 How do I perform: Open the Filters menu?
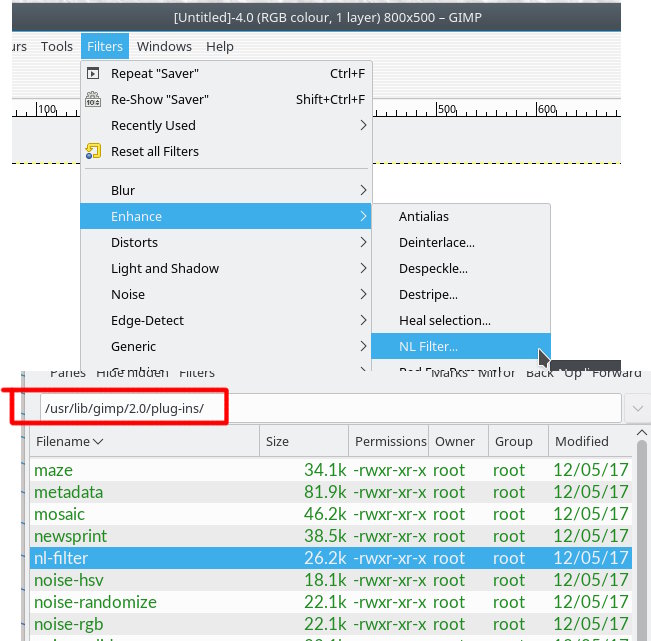click(x=105, y=46)
